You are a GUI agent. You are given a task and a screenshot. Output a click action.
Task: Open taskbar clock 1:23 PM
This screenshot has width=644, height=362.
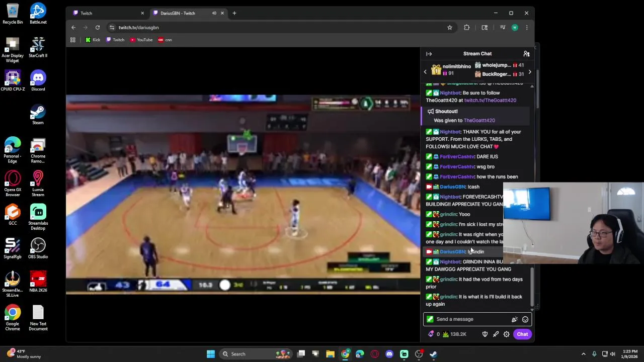[628, 354]
